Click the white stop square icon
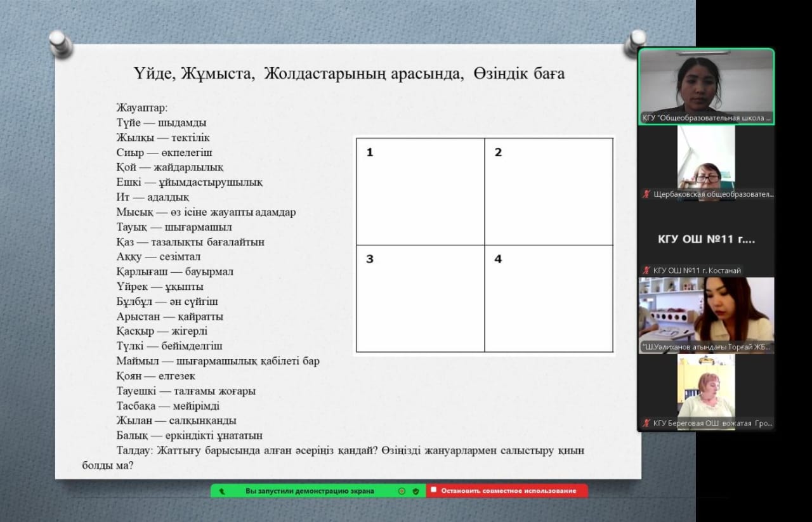Image resolution: width=812 pixels, height=522 pixels. 433,490
